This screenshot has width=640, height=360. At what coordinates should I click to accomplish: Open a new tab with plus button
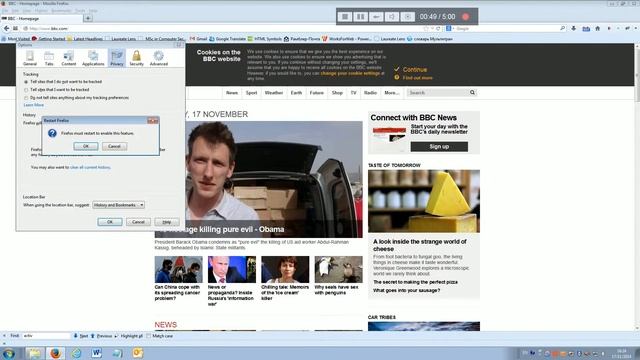click(x=88, y=18)
